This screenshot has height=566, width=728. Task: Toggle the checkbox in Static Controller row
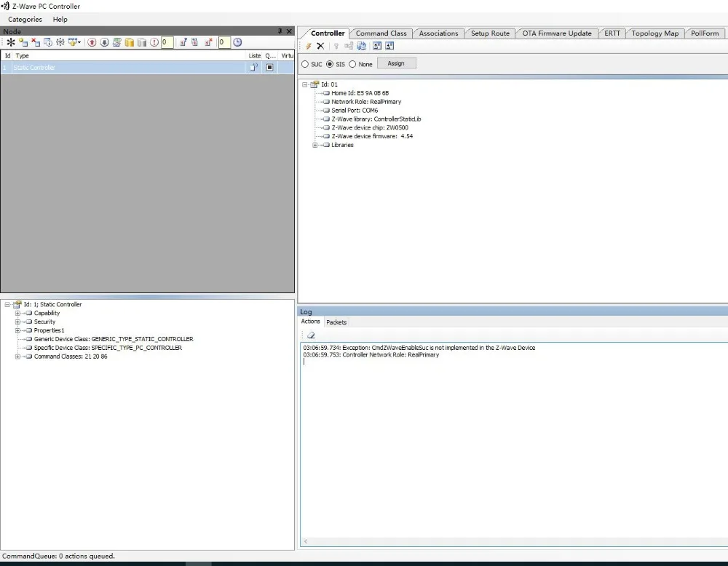(x=270, y=67)
